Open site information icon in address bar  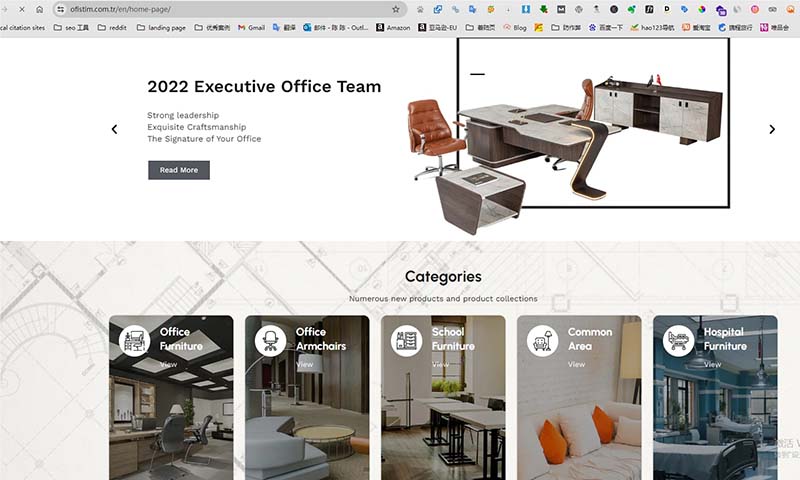tap(61, 9)
